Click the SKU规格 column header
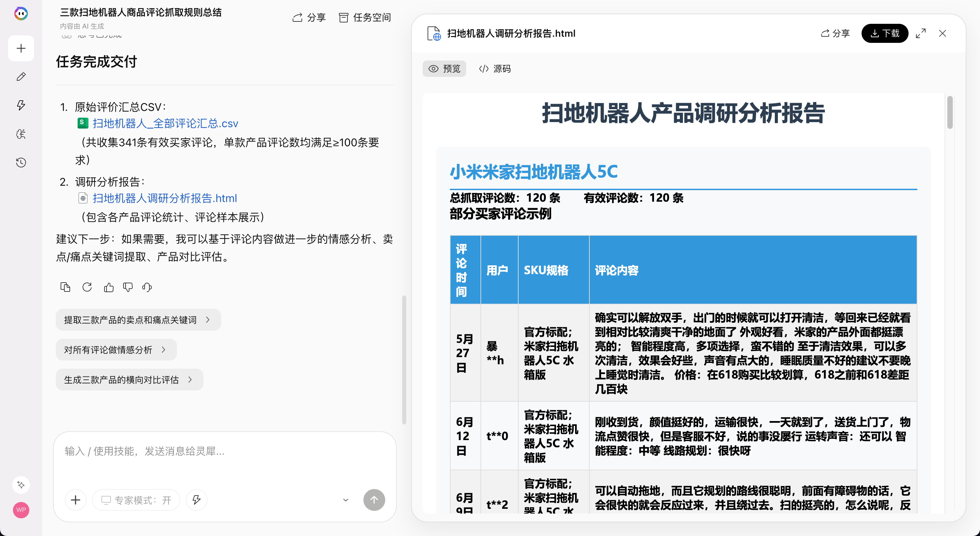Image resolution: width=980 pixels, height=536 pixels. (554, 270)
